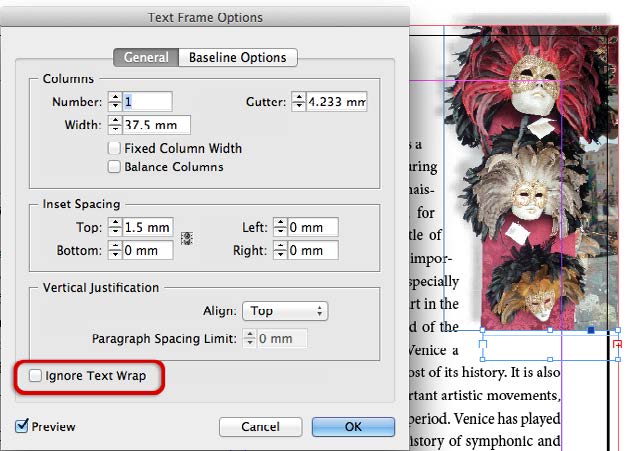Click the top-left handle of selected frame
Screen dimensions: 630x451
coord(483,330)
